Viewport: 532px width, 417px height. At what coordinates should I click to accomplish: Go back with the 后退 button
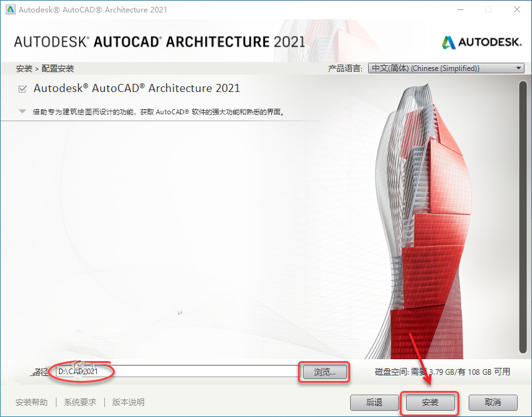(374, 403)
